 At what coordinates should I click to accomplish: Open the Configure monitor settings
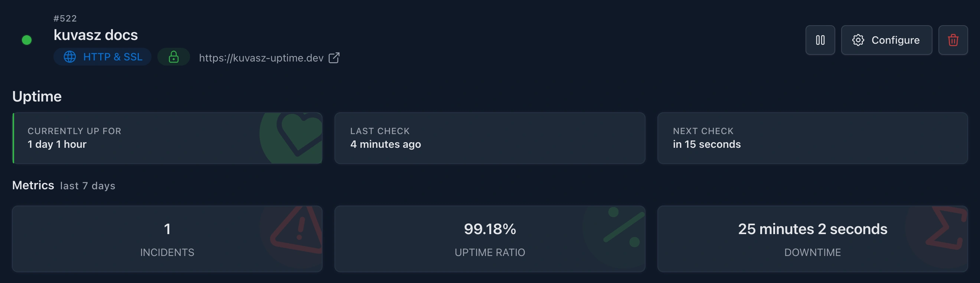pos(886,40)
